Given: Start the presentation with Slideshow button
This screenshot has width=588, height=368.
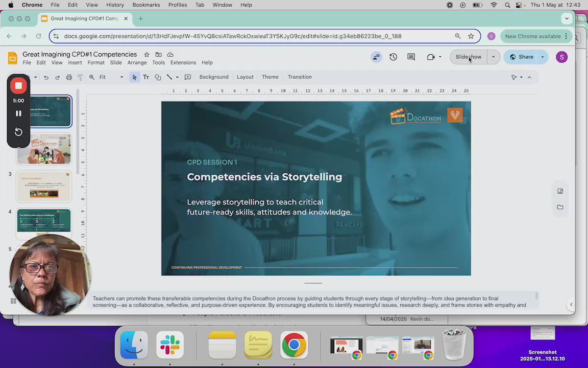Looking at the screenshot, I should coord(468,57).
